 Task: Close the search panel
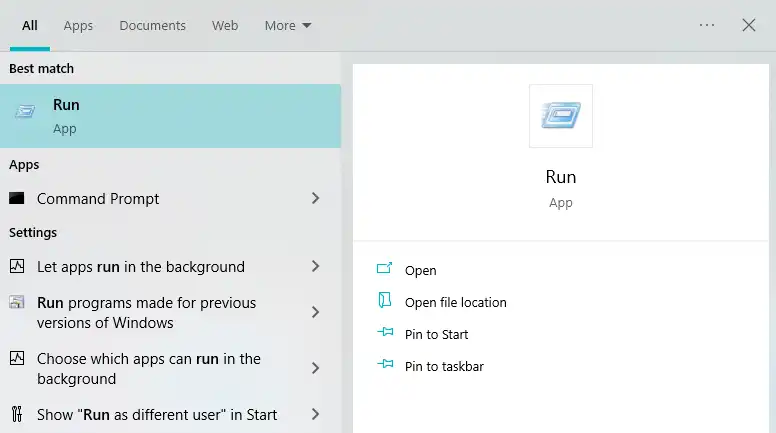pyautogui.click(x=749, y=25)
